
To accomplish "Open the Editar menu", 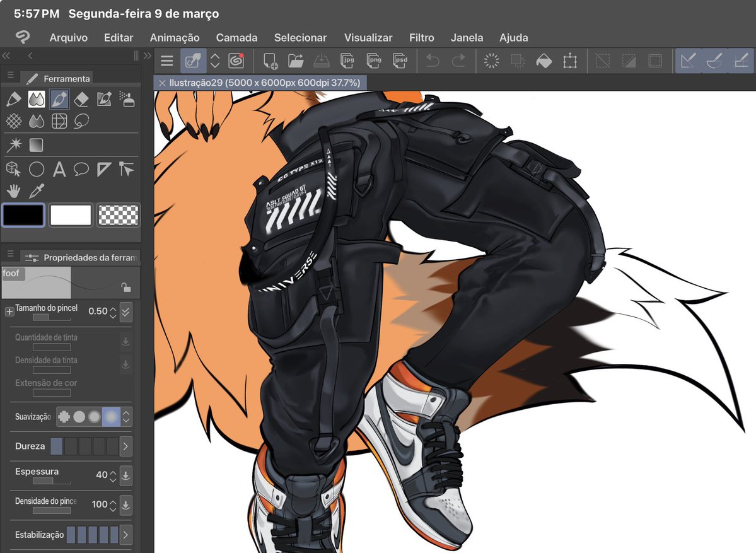I will (x=119, y=38).
